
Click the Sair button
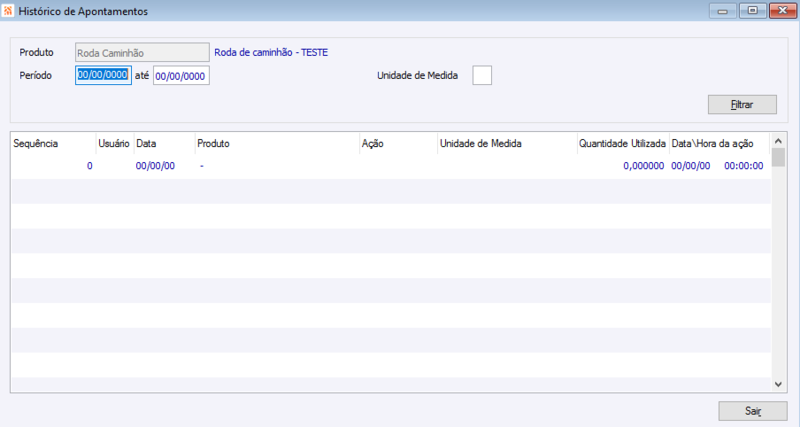[x=753, y=411]
